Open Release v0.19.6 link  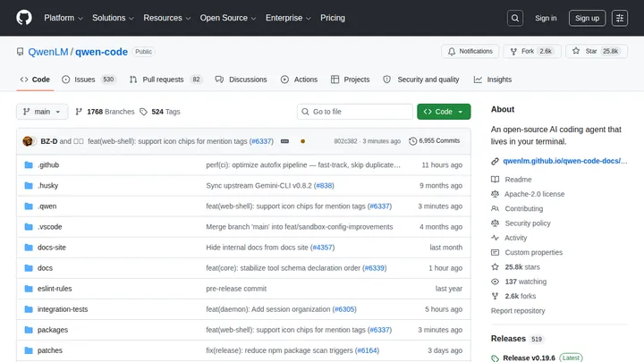529,358
